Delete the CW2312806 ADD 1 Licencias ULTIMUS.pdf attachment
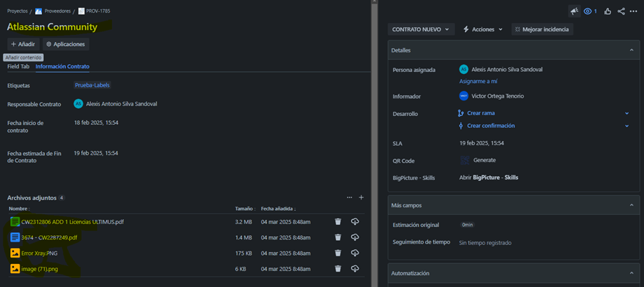The height and width of the screenshot is (287, 644). point(338,222)
